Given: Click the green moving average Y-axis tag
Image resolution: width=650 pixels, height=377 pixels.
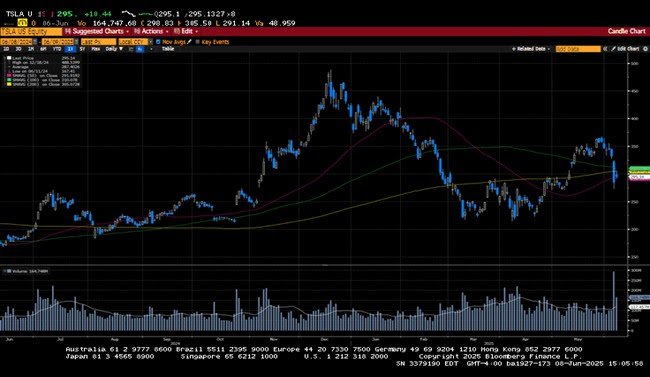Looking at the screenshot, I should (640, 169).
